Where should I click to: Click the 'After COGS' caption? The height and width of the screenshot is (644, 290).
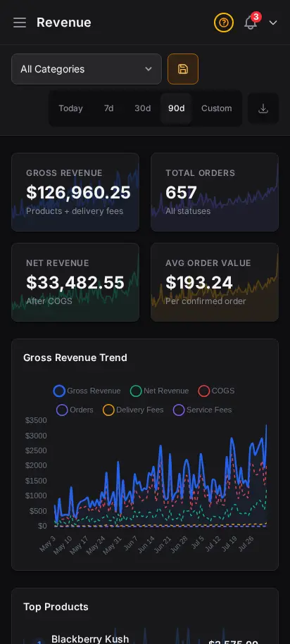49,301
